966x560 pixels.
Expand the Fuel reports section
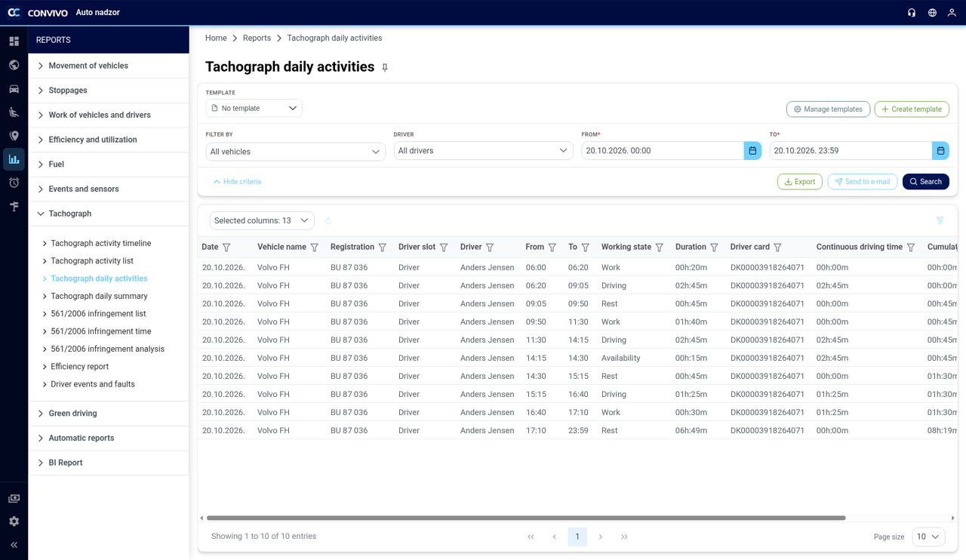[x=109, y=165]
